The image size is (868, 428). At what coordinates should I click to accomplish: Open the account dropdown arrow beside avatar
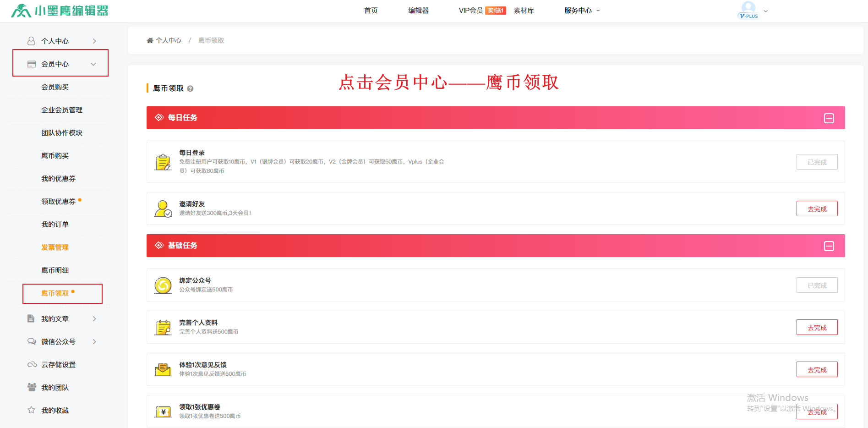click(x=765, y=11)
